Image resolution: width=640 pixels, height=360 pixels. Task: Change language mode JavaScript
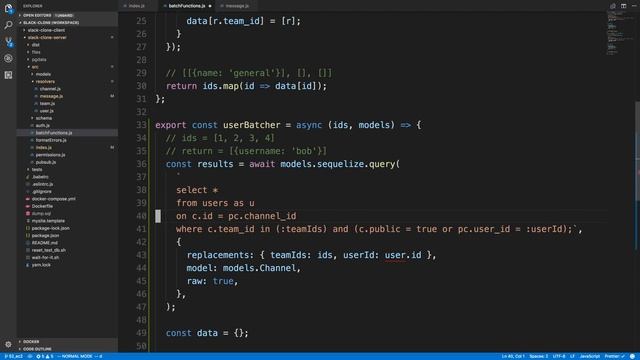pyautogui.click(x=589, y=356)
